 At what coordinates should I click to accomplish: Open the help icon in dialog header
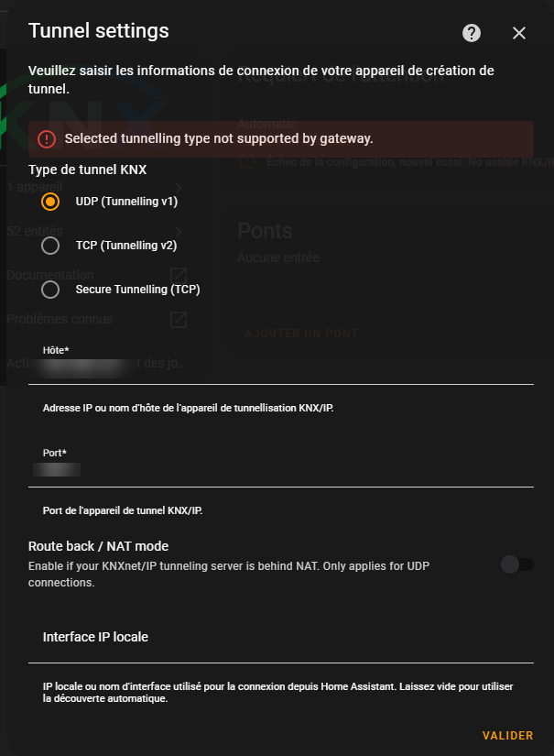tap(472, 33)
